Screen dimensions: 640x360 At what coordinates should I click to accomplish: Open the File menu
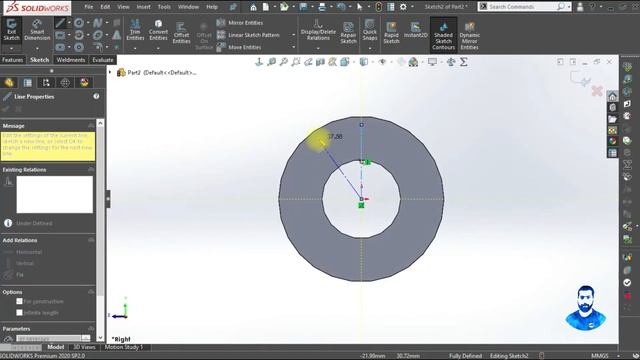89,7
